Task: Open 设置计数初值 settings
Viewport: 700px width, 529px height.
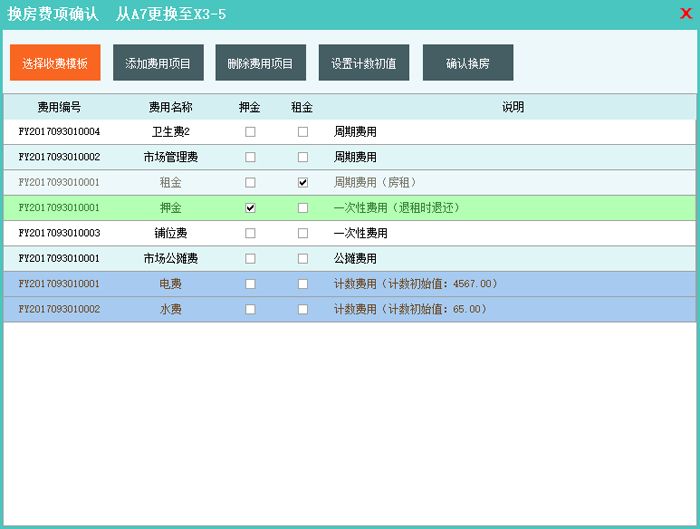Action: coord(364,63)
